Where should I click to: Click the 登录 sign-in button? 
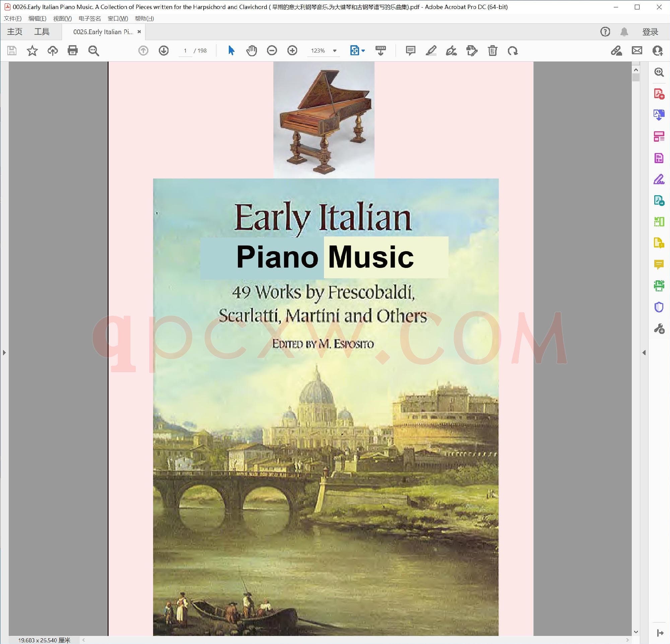[x=650, y=32]
